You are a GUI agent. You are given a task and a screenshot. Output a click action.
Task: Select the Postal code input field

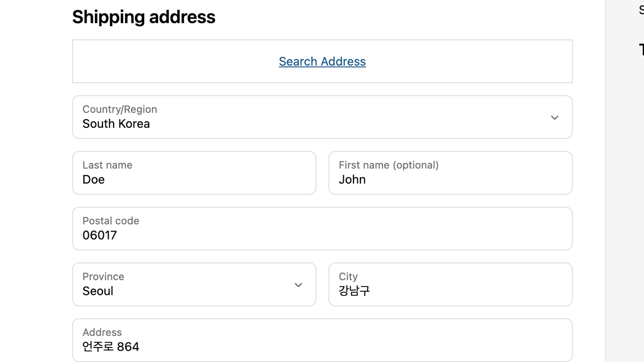(322, 228)
